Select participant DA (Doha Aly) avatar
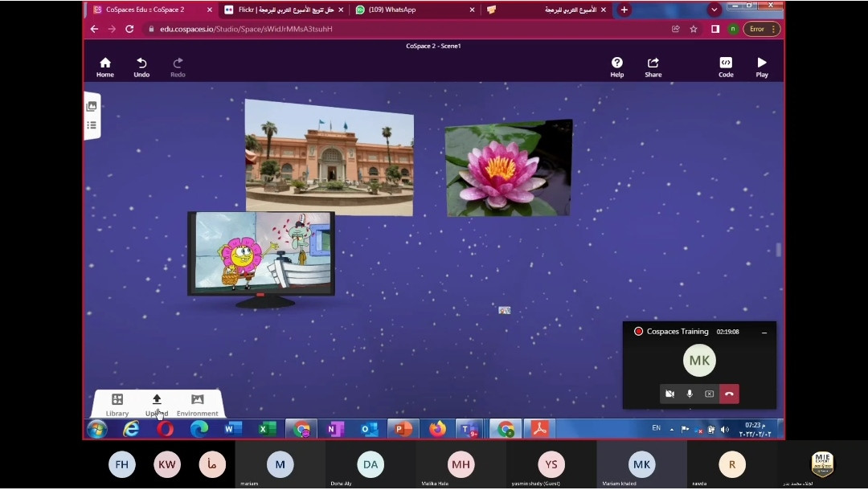The image size is (868, 490). [x=371, y=464]
